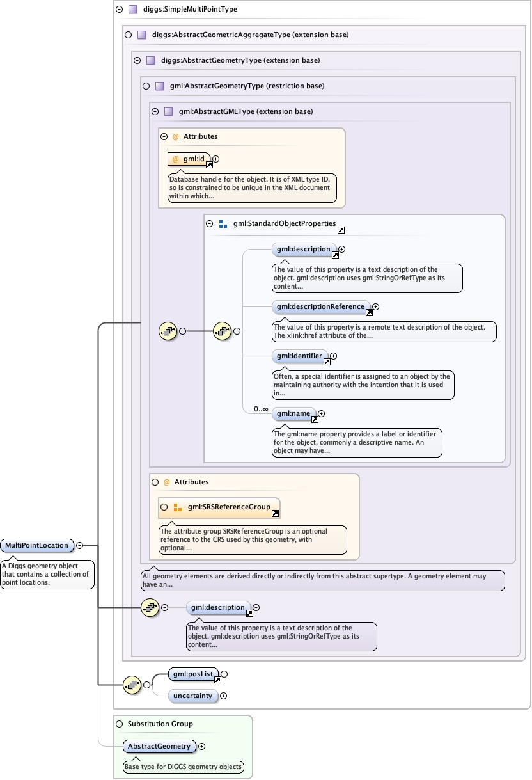The height and width of the screenshot is (780, 532).
Task: Expand the AbstractGeometry plus button
Action: (x=201, y=746)
